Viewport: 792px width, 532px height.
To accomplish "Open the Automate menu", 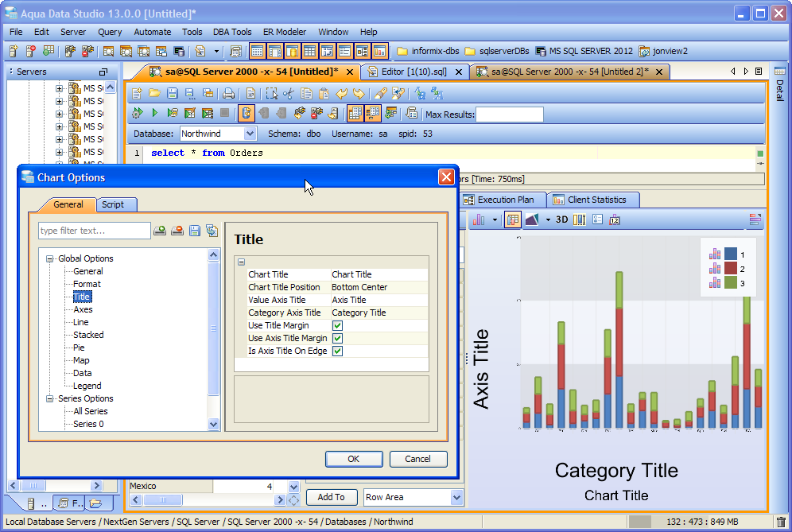I will tap(153, 32).
